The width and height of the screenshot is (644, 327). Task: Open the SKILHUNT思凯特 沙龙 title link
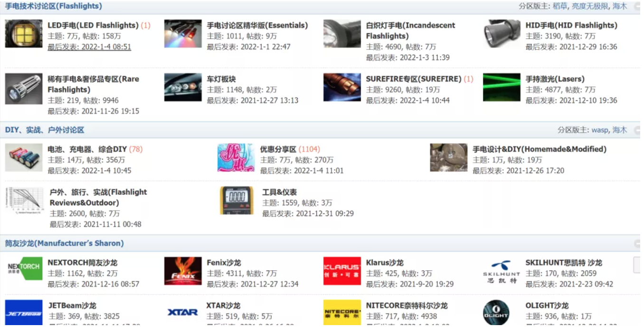564,263
